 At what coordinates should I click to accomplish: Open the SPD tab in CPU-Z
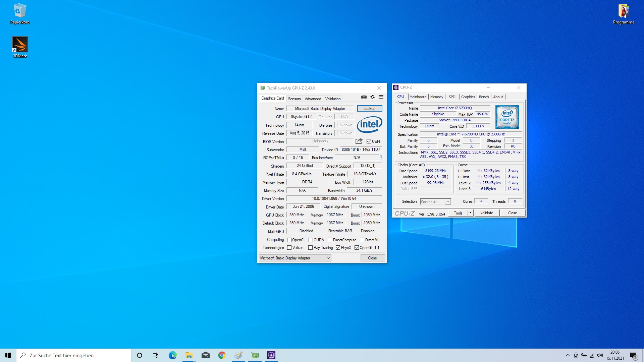click(x=452, y=97)
